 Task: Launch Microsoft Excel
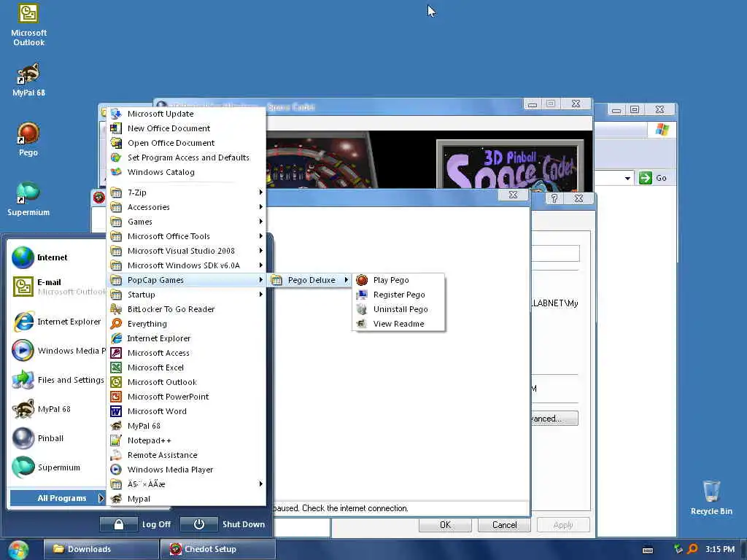point(186,367)
